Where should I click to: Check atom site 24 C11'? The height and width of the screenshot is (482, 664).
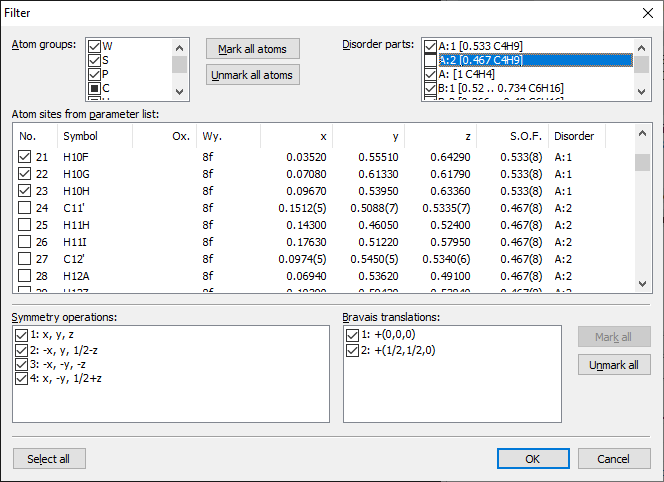(26, 208)
